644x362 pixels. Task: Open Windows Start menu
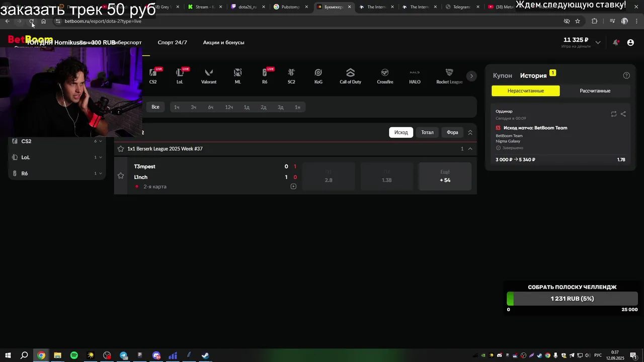click(x=8, y=355)
